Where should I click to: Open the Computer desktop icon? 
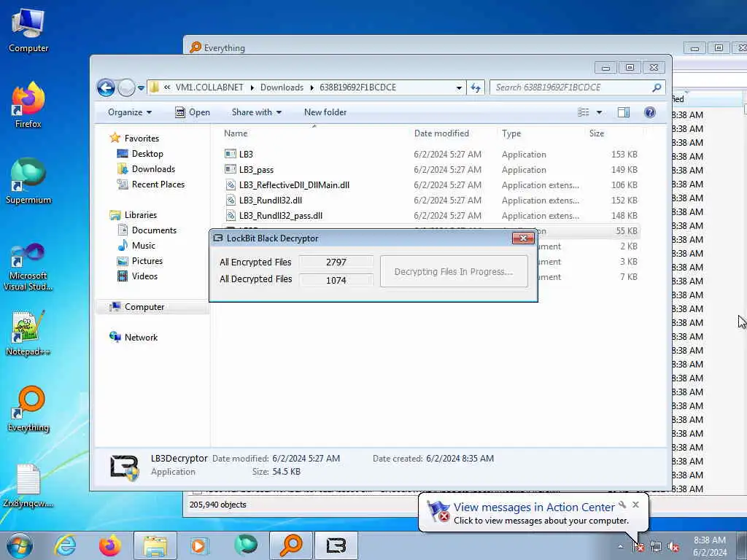[28, 29]
